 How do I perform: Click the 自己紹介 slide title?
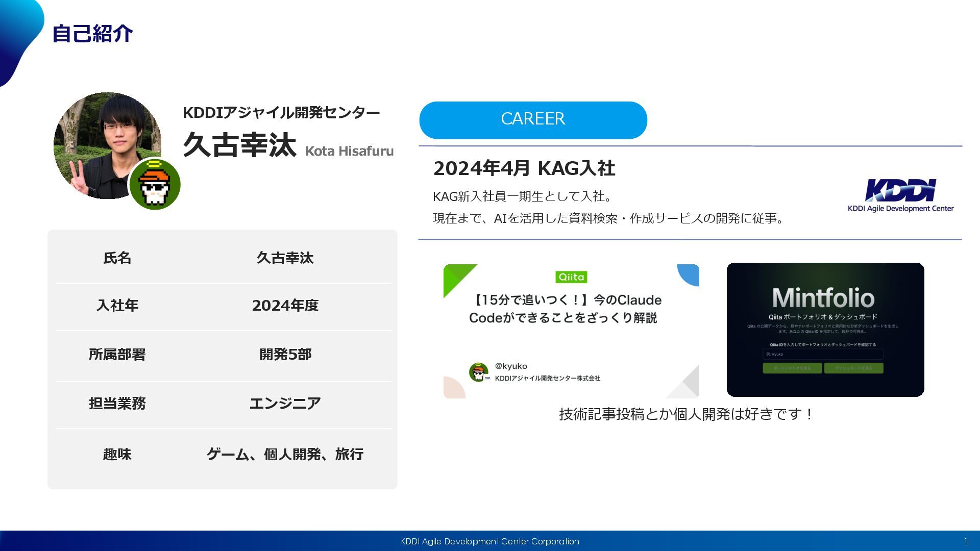point(92,34)
